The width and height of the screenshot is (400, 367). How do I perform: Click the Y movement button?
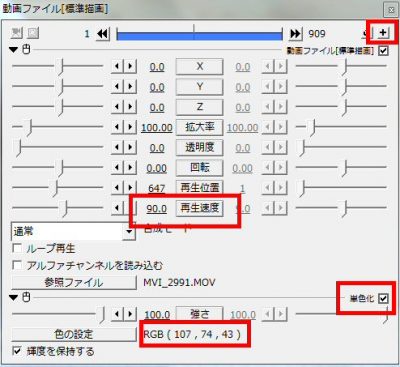pos(199,87)
